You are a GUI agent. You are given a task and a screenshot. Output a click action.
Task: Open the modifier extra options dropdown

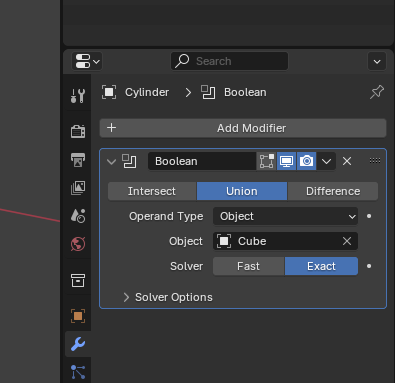point(326,161)
